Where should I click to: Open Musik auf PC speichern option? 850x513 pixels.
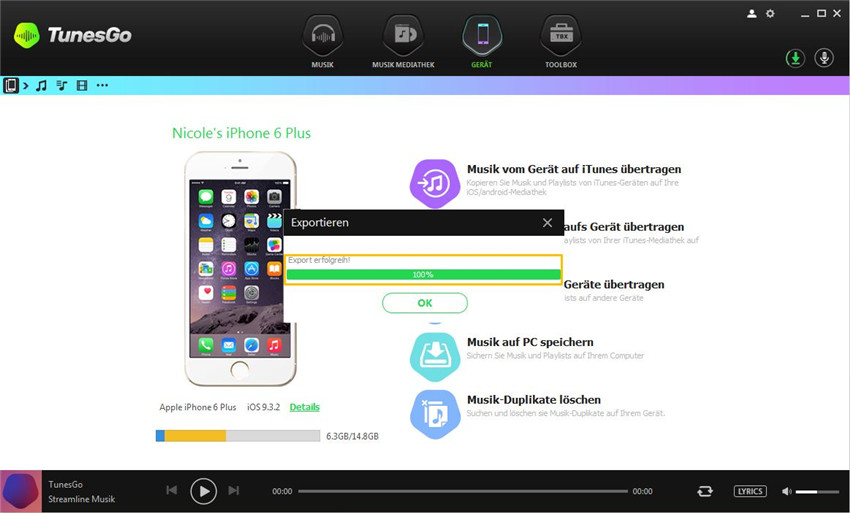pyautogui.click(x=530, y=342)
